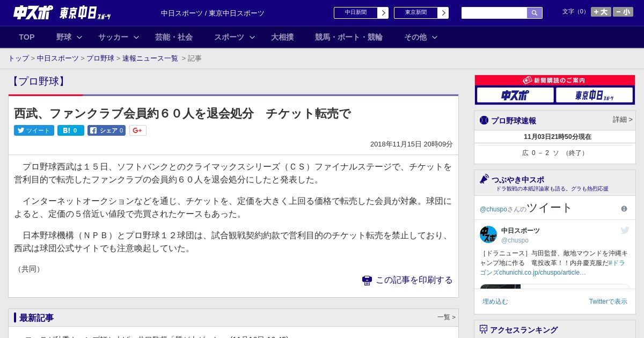This screenshot has width=644, height=338.
Task: Click プロ野球 breadcrumb link
Action: click(x=100, y=58)
